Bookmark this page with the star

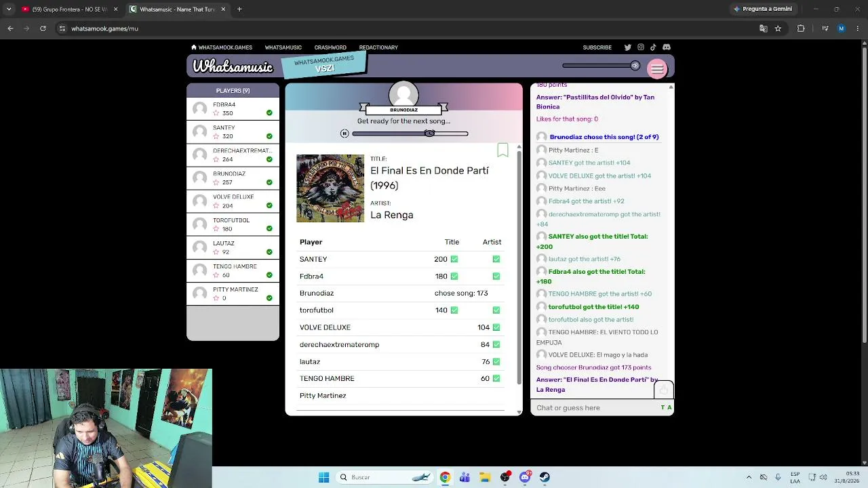click(x=778, y=28)
